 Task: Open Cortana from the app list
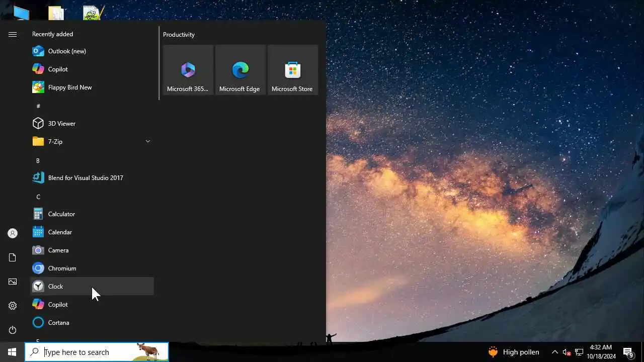tap(92, 323)
